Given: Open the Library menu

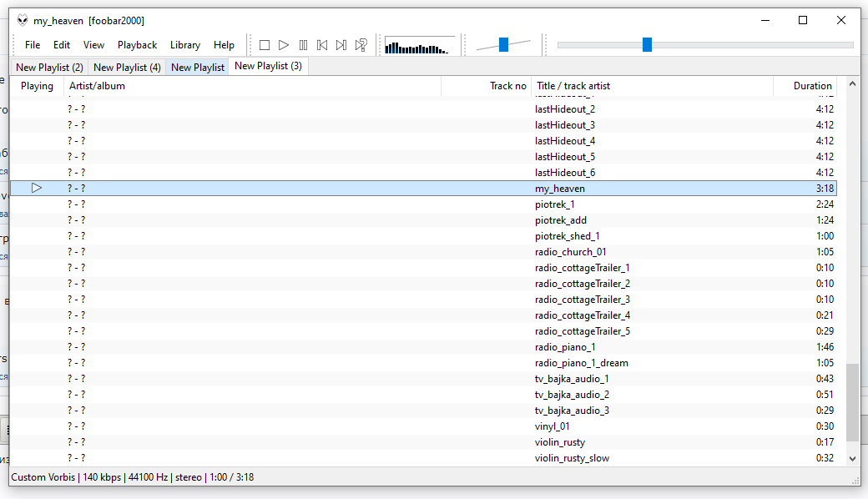Looking at the screenshot, I should click(x=184, y=45).
